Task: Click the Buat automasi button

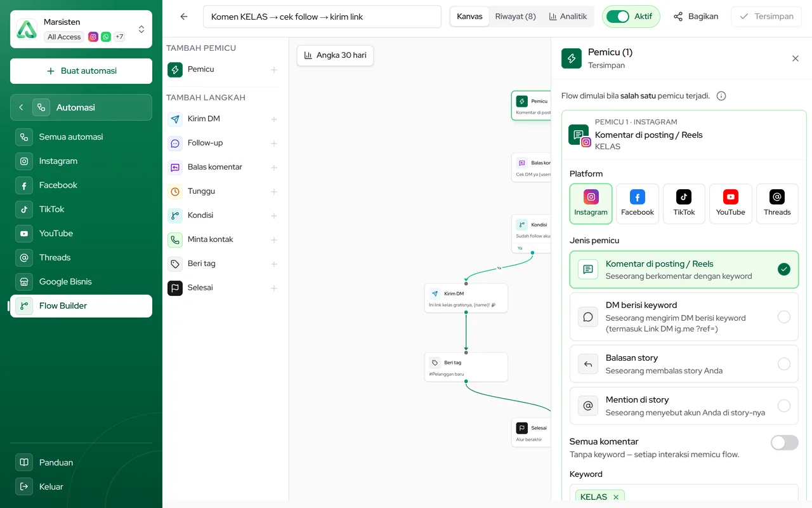Action: click(81, 71)
